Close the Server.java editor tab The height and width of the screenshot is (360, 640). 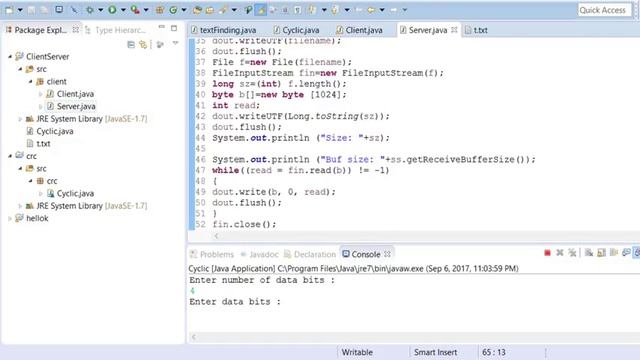(x=454, y=30)
